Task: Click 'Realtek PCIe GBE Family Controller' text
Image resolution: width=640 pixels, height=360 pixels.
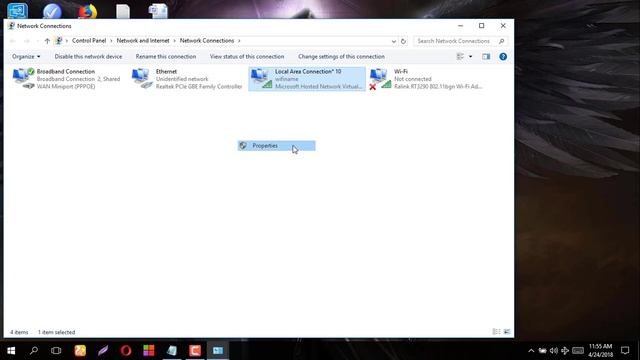Action: (x=199, y=87)
